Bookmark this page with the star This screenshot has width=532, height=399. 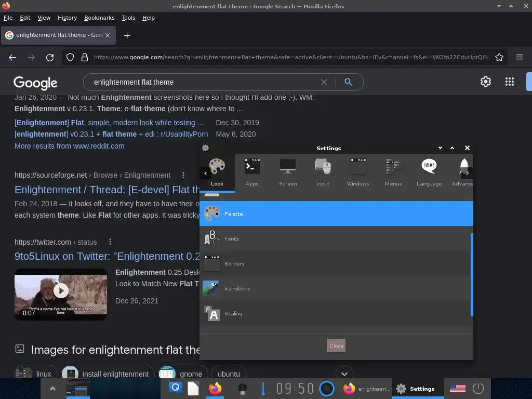(x=499, y=57)
